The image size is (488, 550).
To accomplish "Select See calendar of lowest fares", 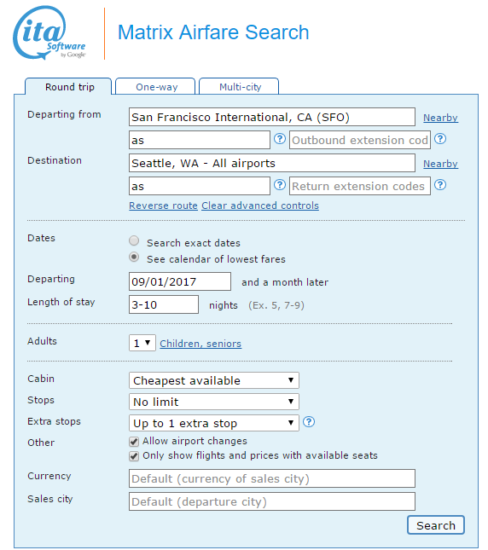I will pyautogui.click(x=134, y=257).
